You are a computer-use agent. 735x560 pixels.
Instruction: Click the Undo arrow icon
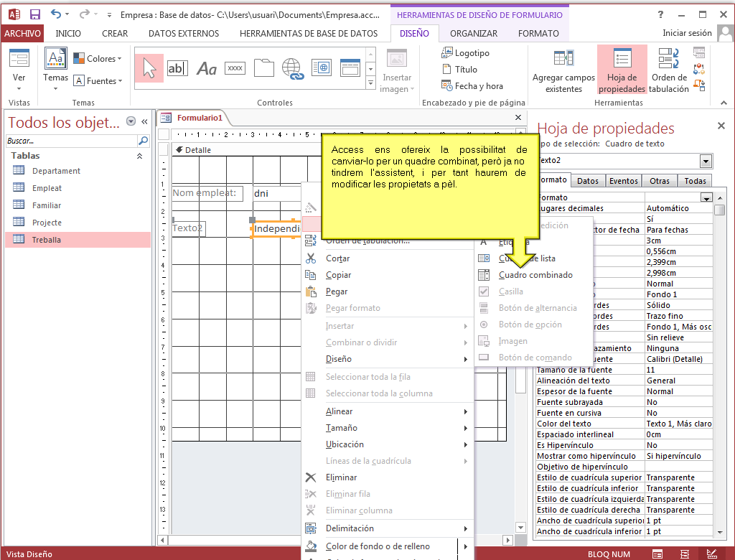(x=56, y=14)
